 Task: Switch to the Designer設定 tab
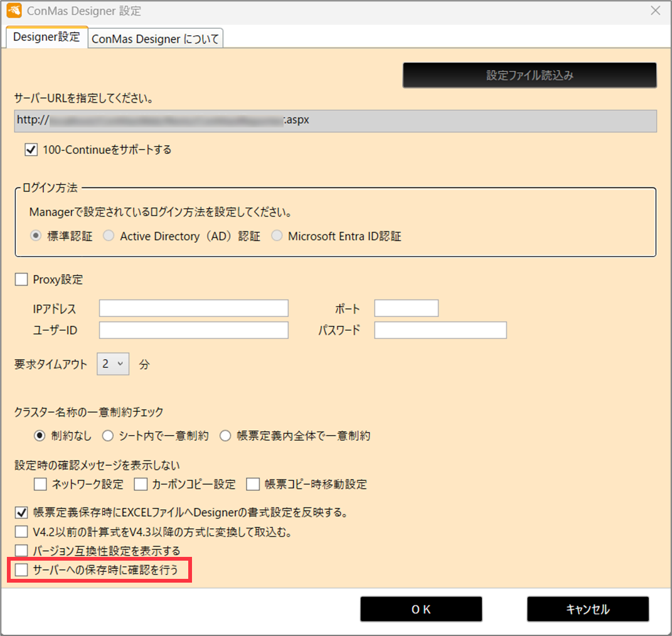pyautogui.click(x=46, y=37)
